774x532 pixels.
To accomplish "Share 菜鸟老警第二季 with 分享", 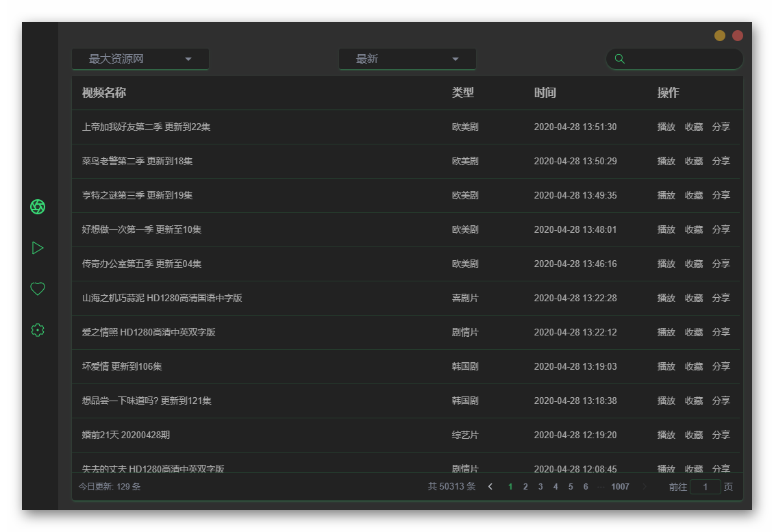I will (721, 161).
